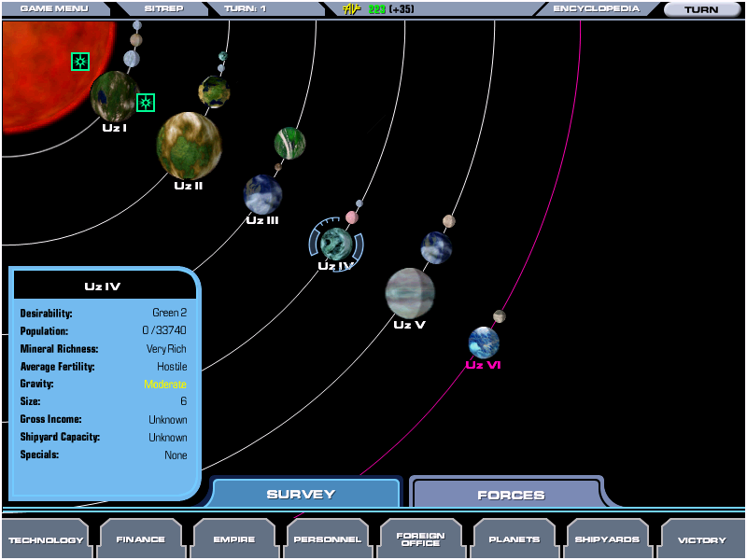Click the highlighted planet Uz IV
The image size is (747, 560).
pyautogui.click(x=335, y=244)
